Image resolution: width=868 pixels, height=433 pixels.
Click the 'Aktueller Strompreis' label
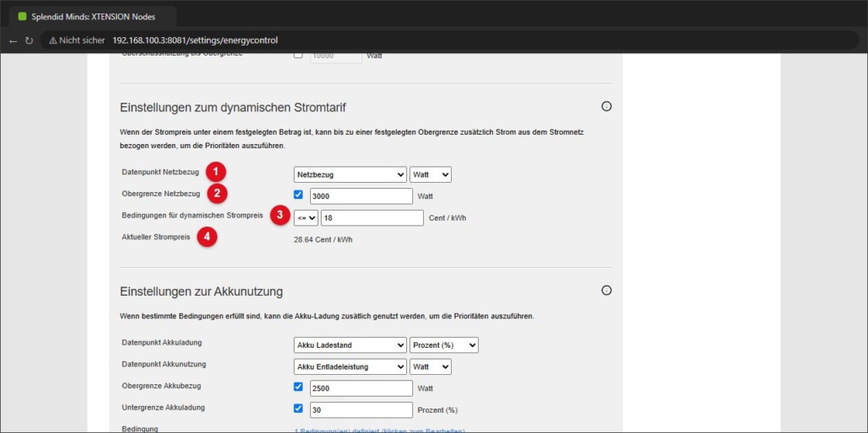pyautogui.click(x=156, y=237)
